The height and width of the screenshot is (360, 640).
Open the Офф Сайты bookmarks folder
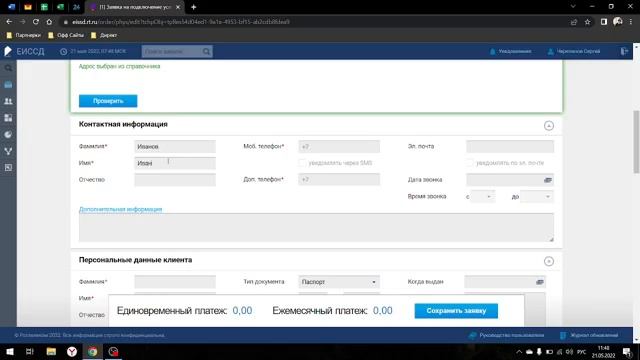pyautogui.click(x=66, y=36)
